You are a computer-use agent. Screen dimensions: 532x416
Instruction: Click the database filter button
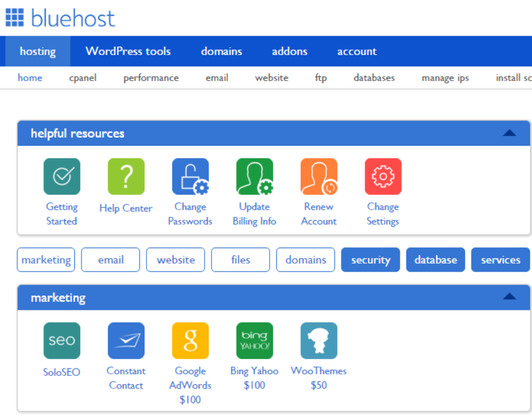[436, 260]
